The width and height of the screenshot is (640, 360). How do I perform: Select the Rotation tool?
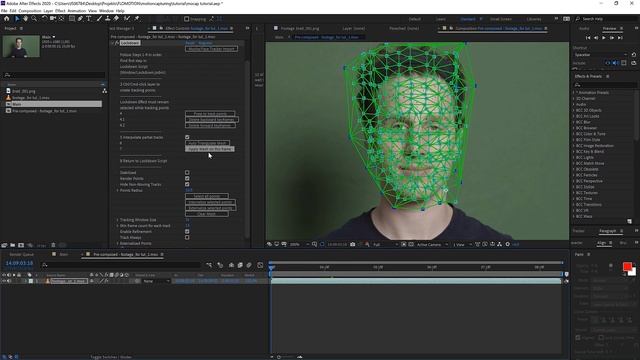[x=44, y=19]
